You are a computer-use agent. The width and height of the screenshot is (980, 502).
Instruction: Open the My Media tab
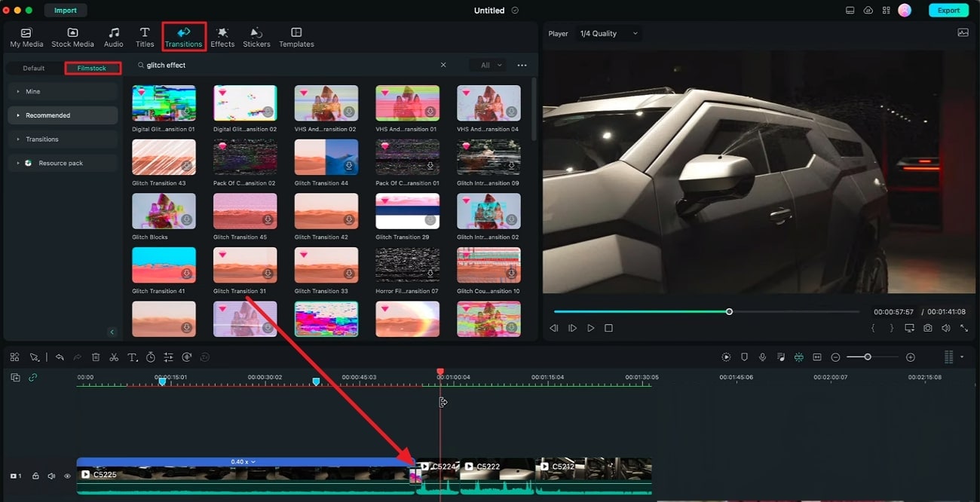(26, 38)
